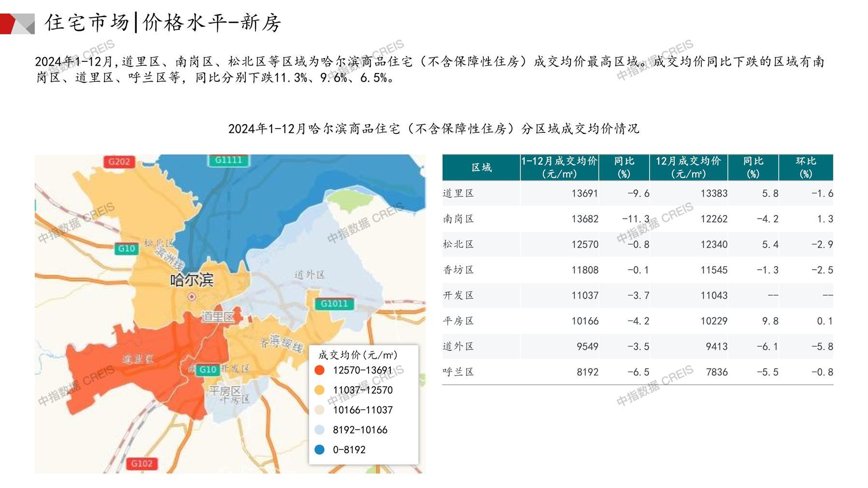Select the 呼兰区 row label in table

[x=458, y=372]
